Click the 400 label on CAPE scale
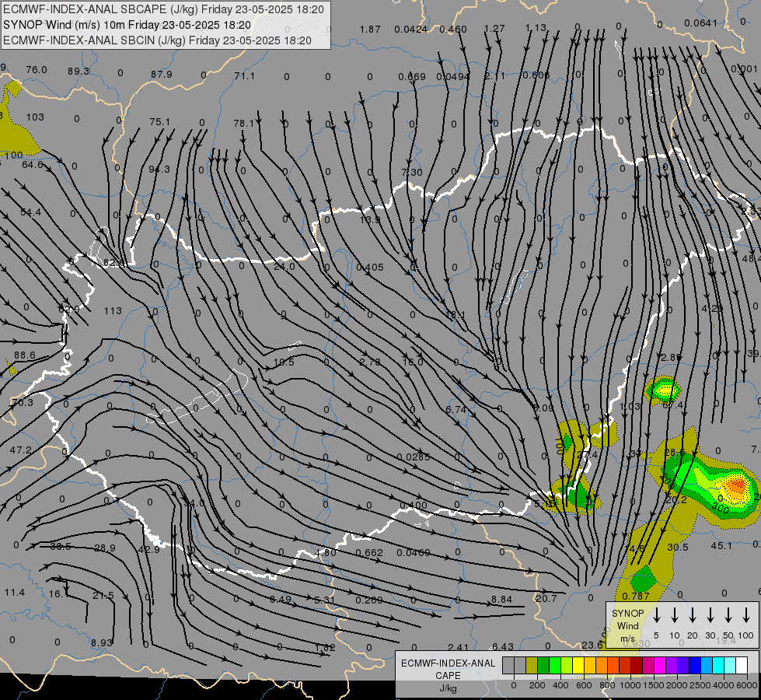 click(x=560, y=685)
